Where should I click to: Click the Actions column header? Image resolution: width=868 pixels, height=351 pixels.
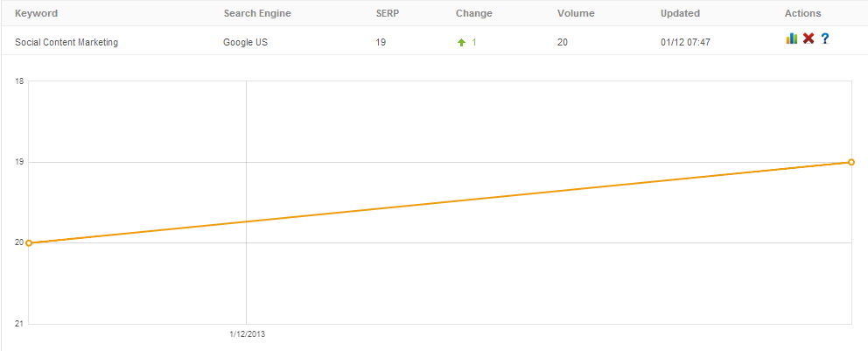[x=802, y=13]
